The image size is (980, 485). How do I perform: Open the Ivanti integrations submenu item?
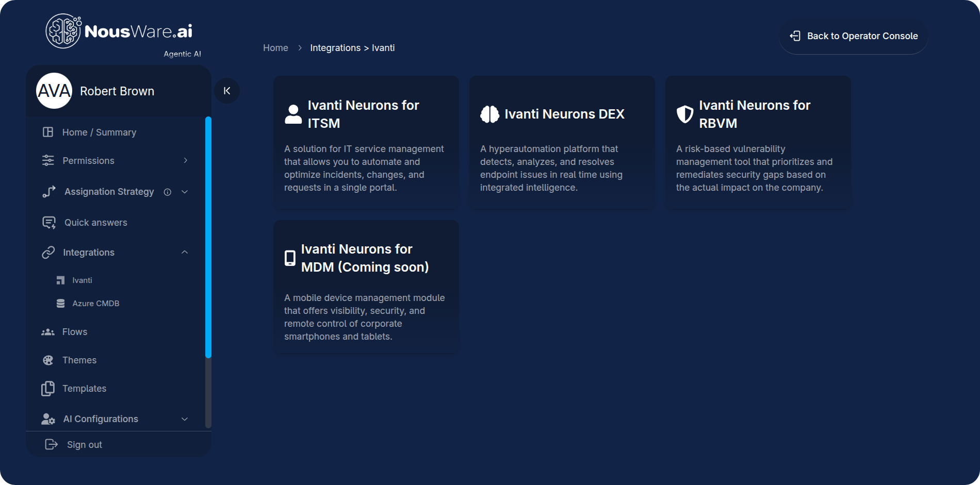pos(82,280)
